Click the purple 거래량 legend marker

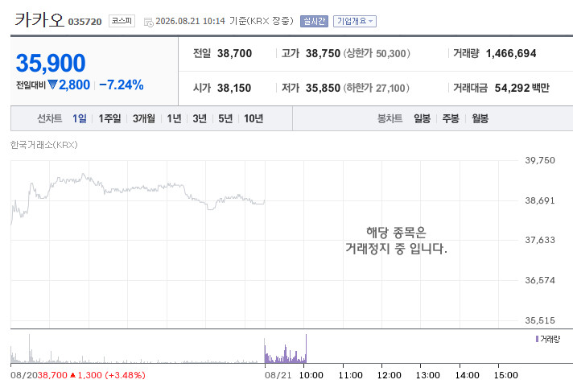coord(537,339)
